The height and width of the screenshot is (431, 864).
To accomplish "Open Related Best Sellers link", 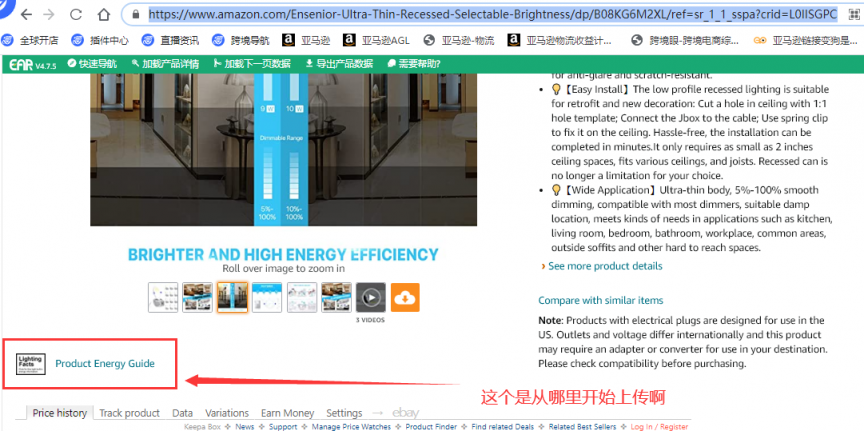I will click(583, 427).
